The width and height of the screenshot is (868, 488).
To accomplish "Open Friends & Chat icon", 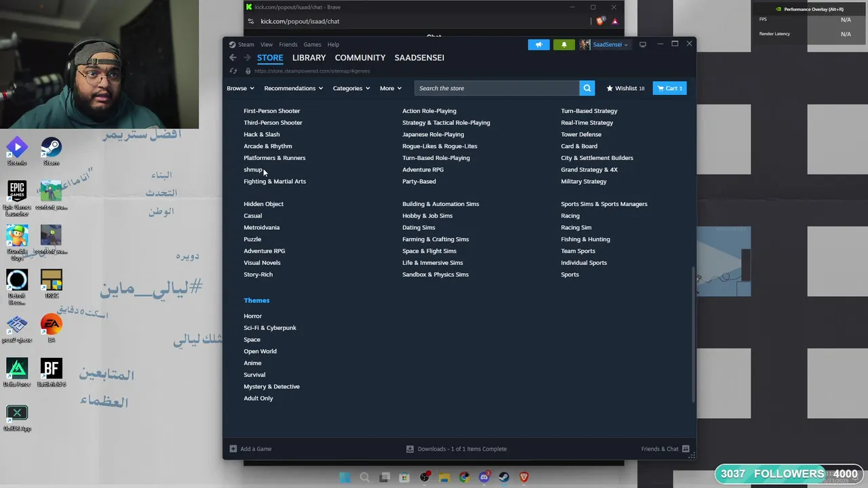I will tap(686, 449).
